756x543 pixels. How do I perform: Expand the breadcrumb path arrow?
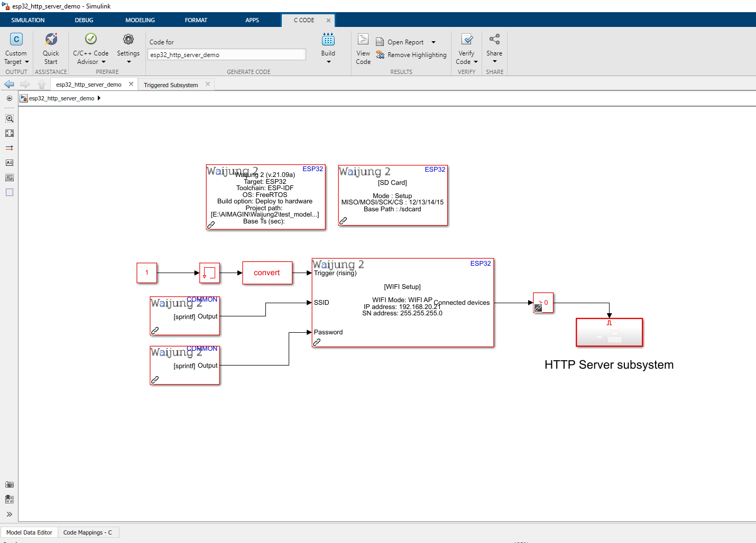[x=99, y=98]
